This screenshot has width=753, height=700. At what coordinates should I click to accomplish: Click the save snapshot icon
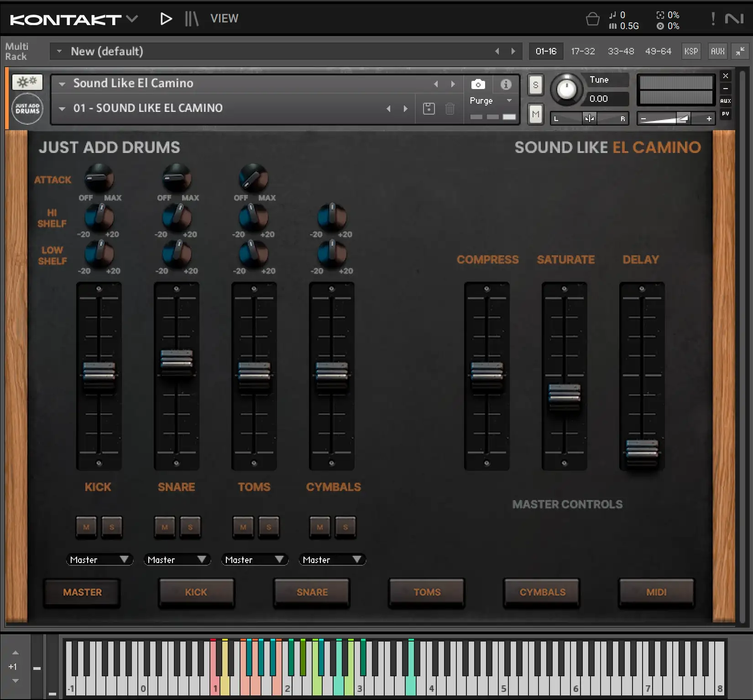pyautogui.click(x=429, y=109)
